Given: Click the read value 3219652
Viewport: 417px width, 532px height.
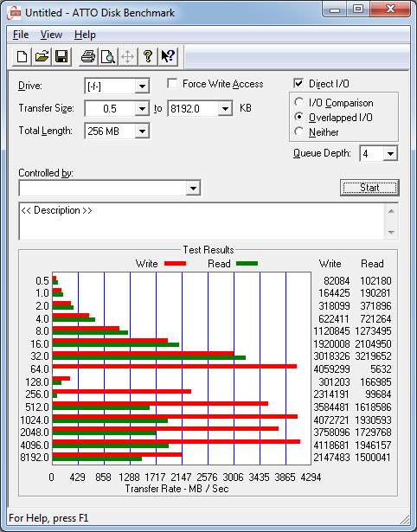Looking at the screenshot, I should pyautogui.click(x=373, y=356).
